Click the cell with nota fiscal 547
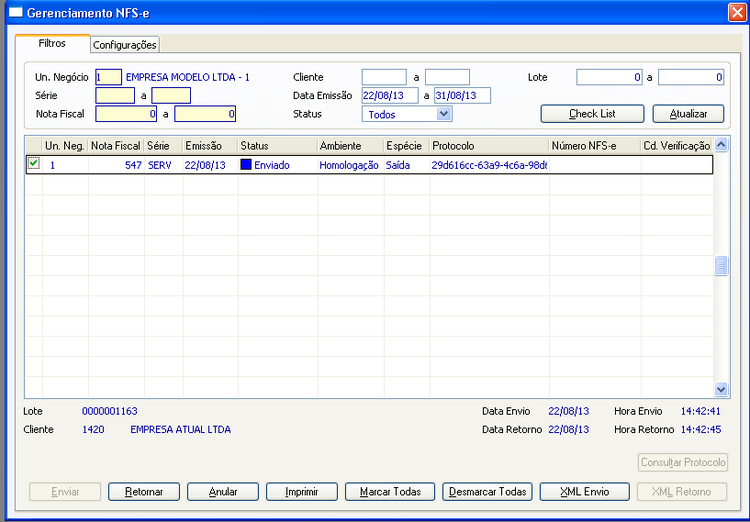The width and height of the screenshot is (750, 522). [x=116, y=165]
